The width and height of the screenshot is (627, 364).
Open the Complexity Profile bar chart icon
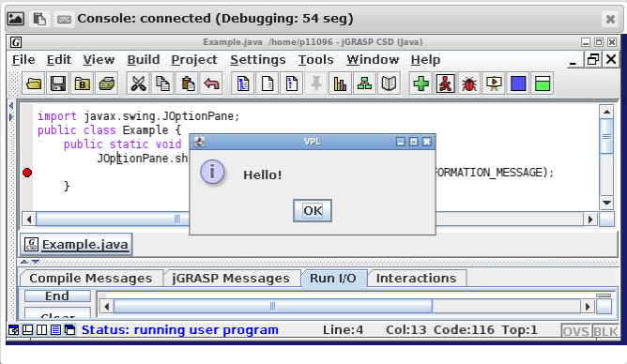340,83
